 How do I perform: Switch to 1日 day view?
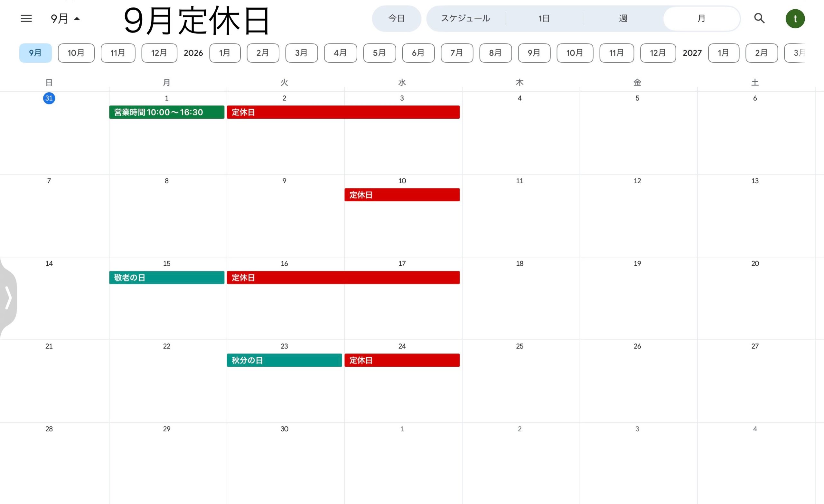544,18
